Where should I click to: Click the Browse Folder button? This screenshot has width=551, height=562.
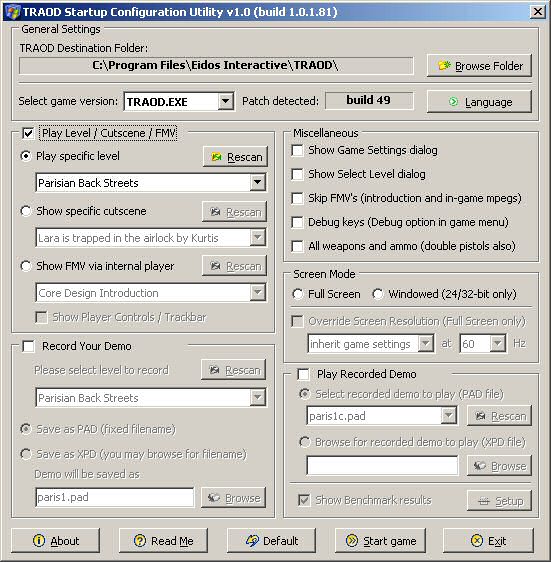click(479, 66)
